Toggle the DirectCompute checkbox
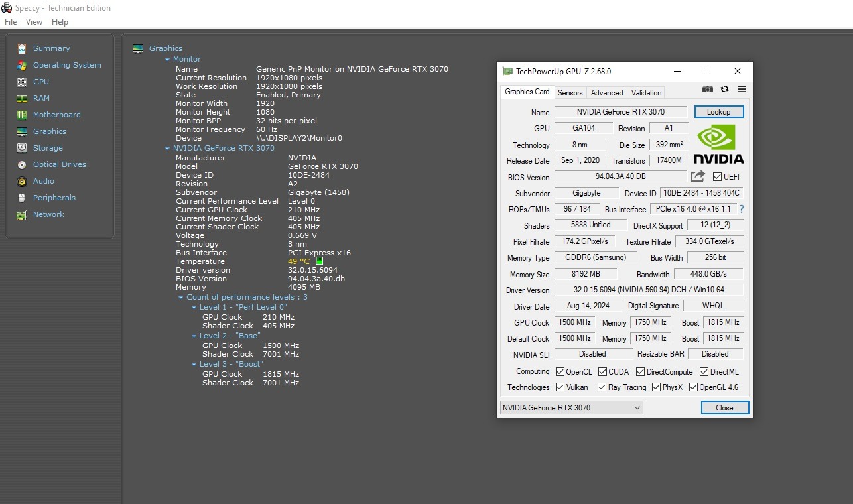853x504 pixels. [x=641, y=372]
